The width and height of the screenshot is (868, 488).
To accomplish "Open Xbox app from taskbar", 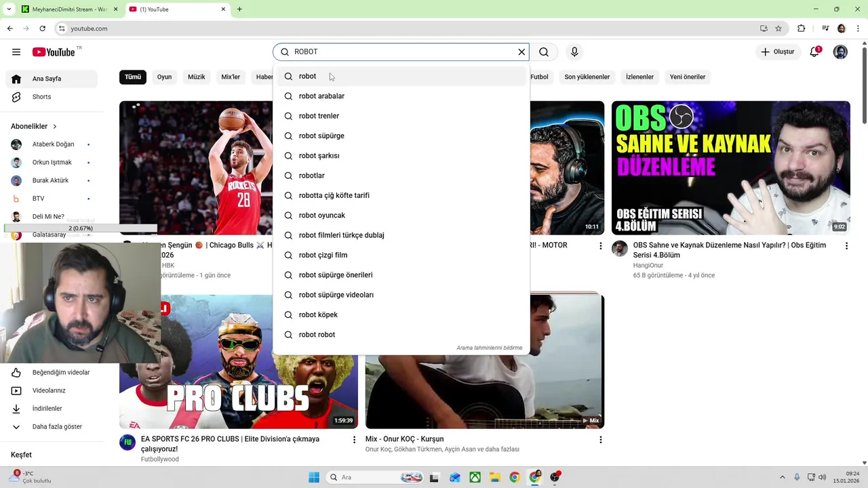I will pyautogui.click(x=475, y=477).
